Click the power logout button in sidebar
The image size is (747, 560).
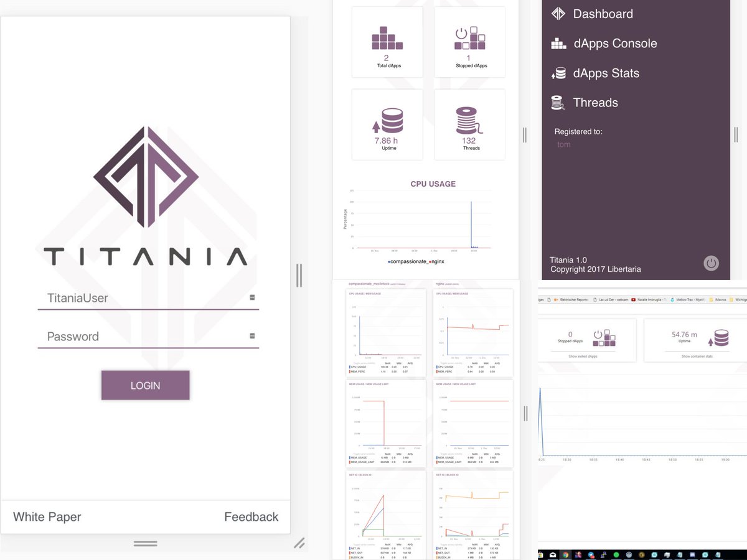[711, 263]
